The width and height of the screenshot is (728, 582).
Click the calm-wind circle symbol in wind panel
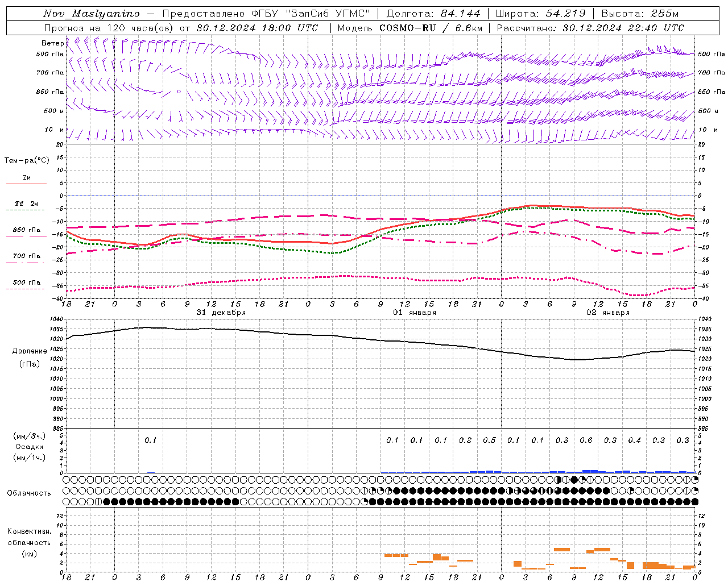179,91
